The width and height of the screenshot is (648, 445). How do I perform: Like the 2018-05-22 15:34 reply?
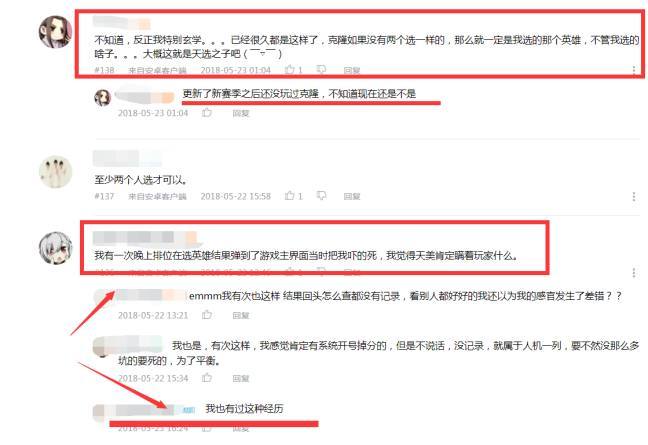click(x=207, y=378)
